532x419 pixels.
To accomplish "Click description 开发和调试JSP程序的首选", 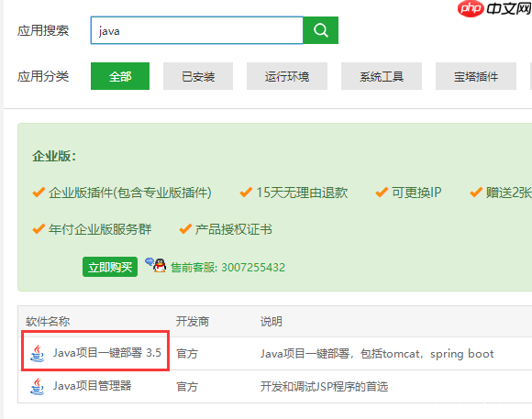I will [x=324, y=386].
